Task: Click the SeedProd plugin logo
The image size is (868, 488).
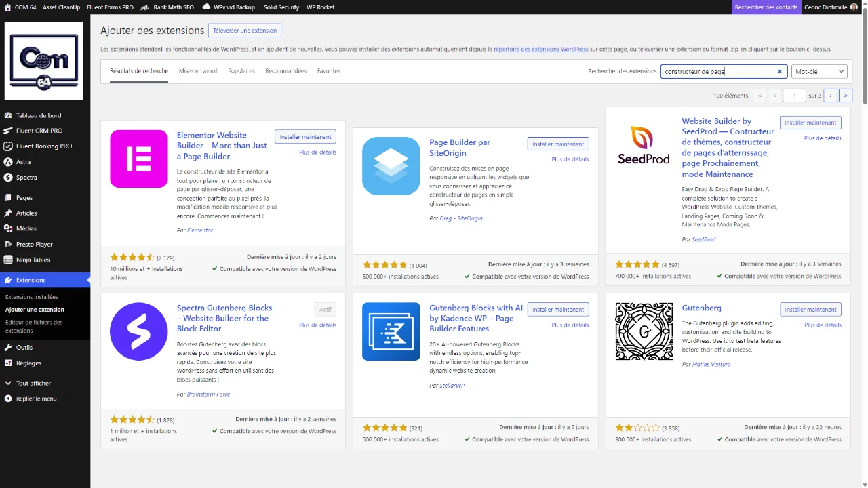Action: click(x=644, y=145)
